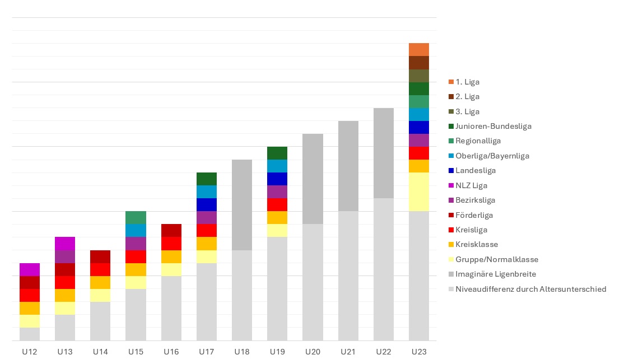Click the teal green top of U15 bar
Image resolution: width=620 pixels, height=364 pixels.
(x=136, y=217)
